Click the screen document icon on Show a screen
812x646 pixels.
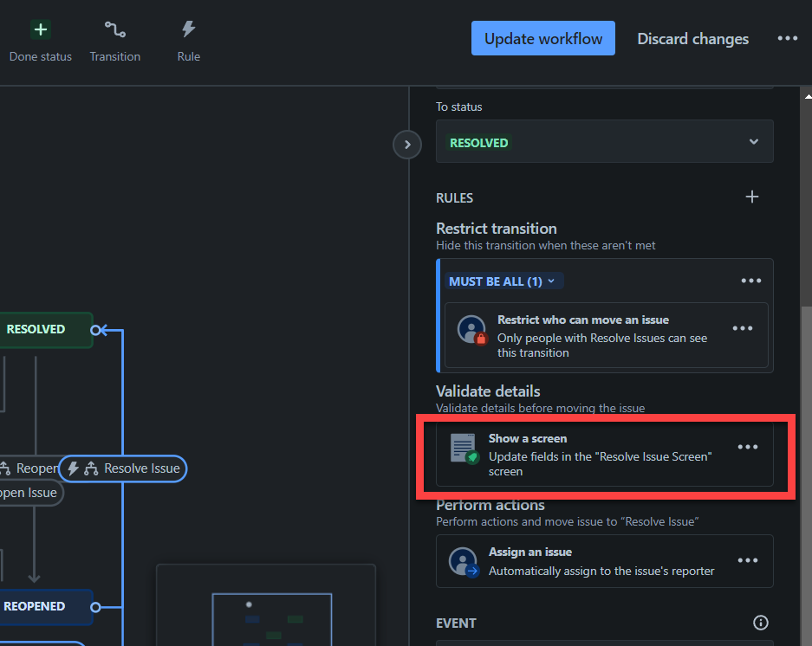tap(464, 449)
